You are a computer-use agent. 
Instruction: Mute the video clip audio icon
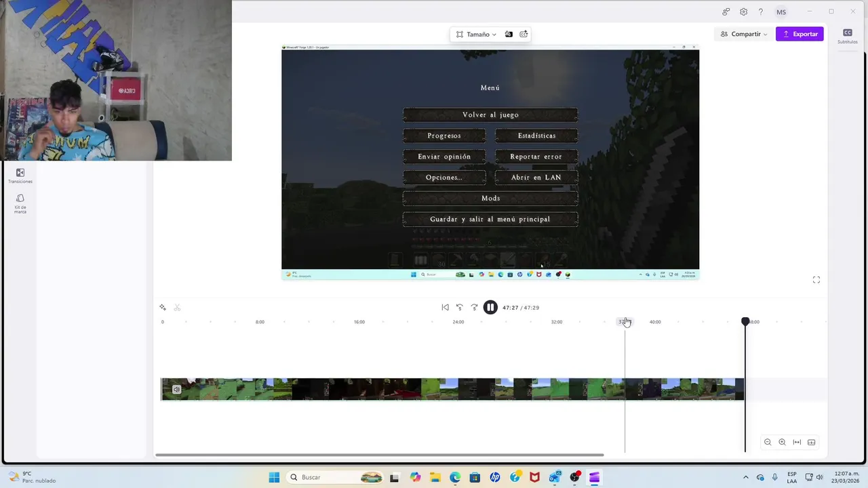point(176,389)
